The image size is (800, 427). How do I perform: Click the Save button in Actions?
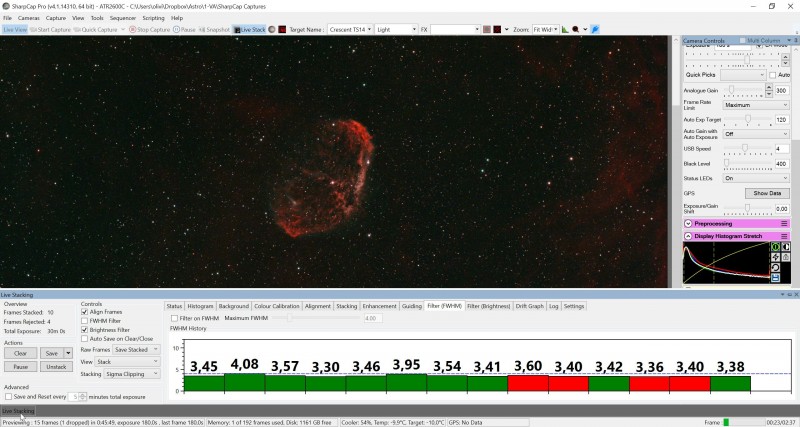click(52, 353)
